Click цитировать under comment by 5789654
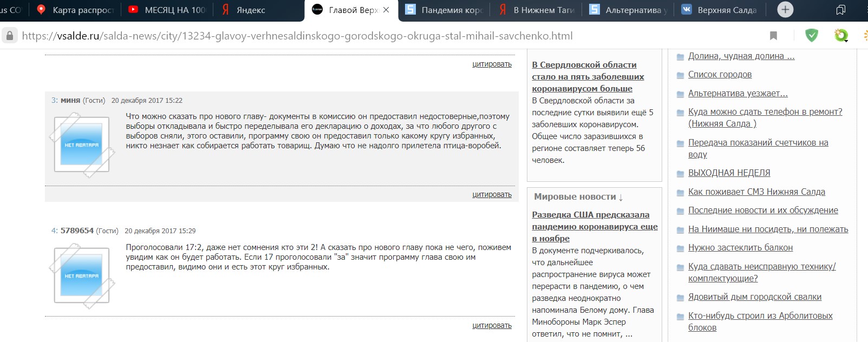 492,325
